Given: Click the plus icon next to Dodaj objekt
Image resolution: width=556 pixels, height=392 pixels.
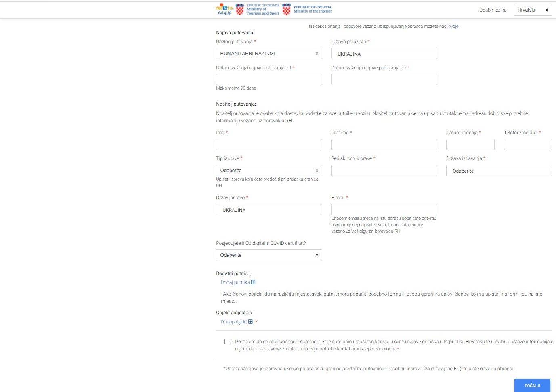Looking at the screenshot, I should coord(250,322).
